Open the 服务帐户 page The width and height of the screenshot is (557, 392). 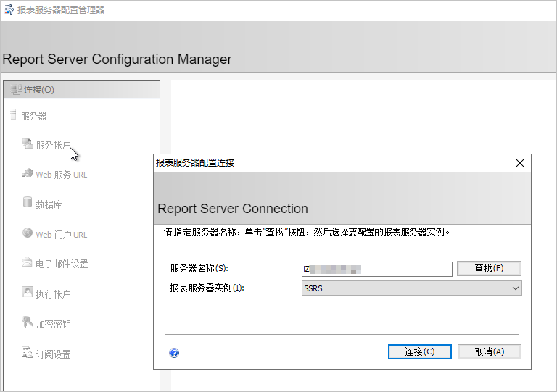(x=53, y=145)
